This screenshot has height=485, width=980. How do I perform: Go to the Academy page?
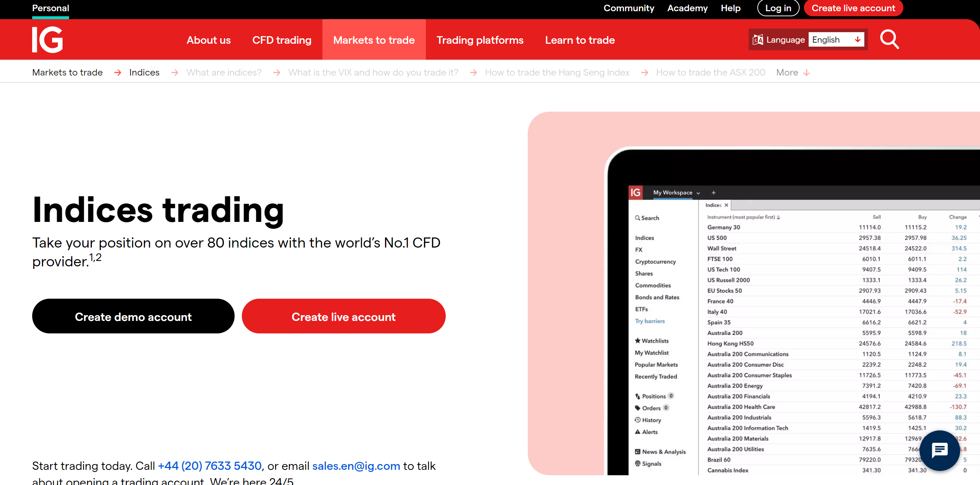[x=687, y=8]
